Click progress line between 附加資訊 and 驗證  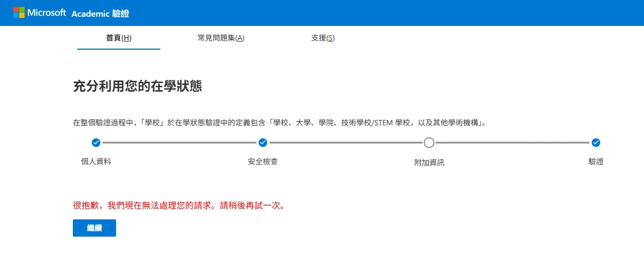point(512,143)
